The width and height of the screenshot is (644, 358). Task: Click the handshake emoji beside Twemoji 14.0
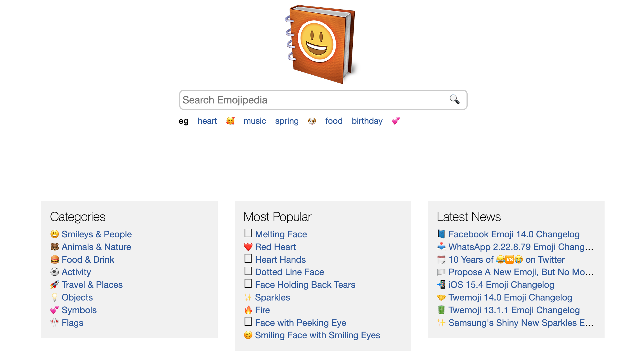(441, 297)
